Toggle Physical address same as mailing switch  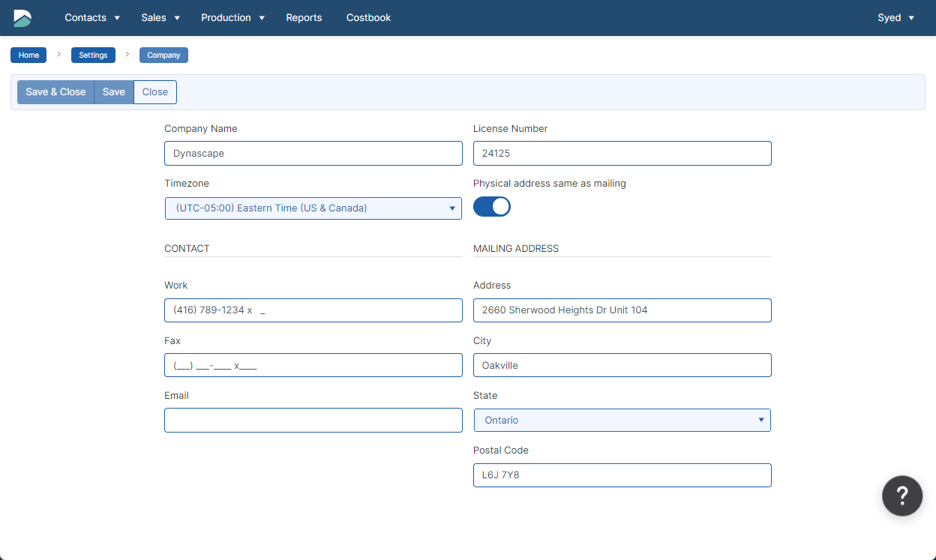click(492, 207)
